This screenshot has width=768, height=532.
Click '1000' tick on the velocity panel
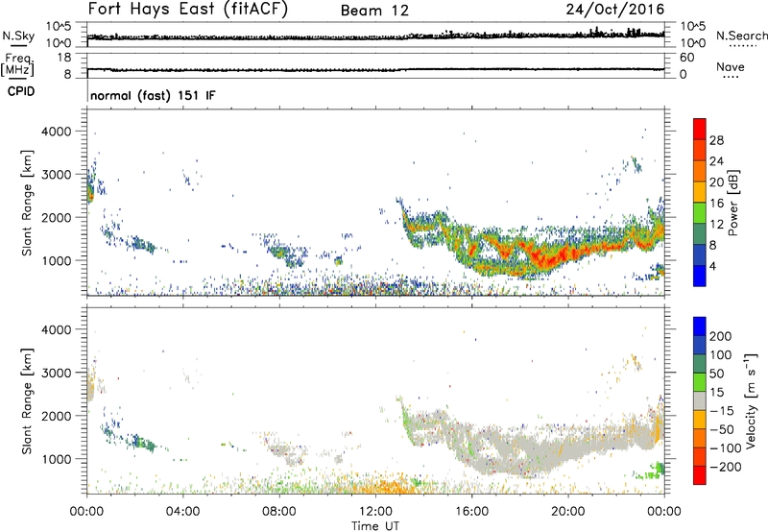point(57,459)
